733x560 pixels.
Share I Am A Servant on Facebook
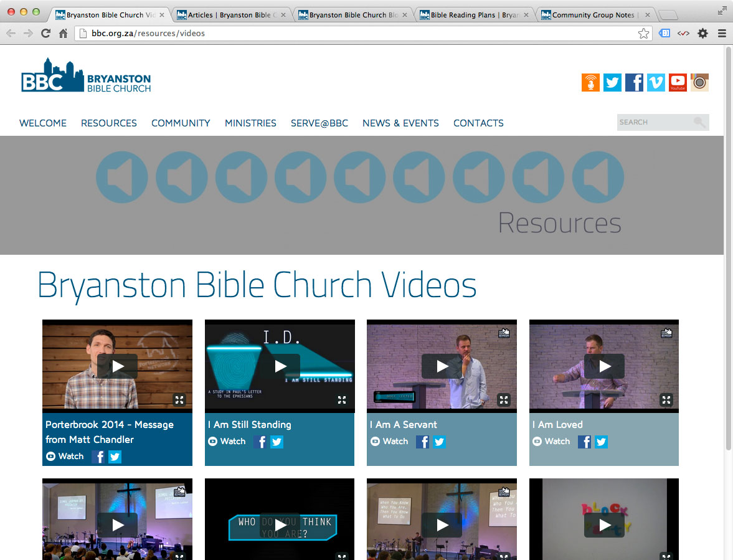[423, 442]
